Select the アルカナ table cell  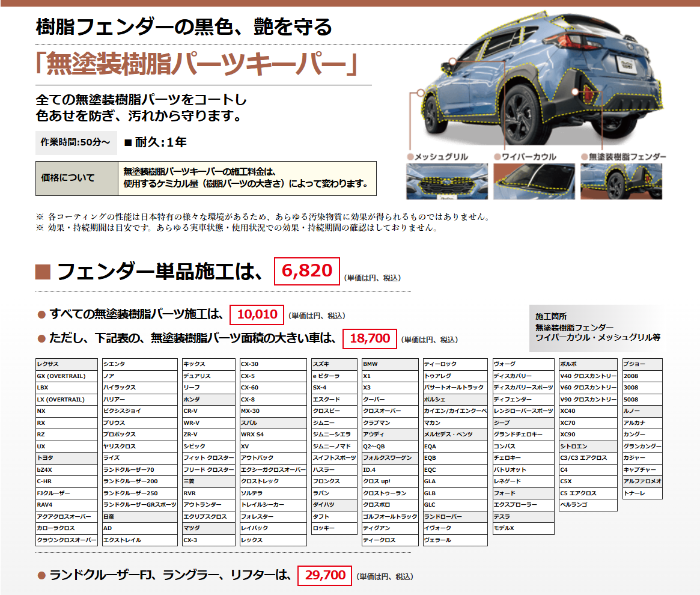pos(642,423)
